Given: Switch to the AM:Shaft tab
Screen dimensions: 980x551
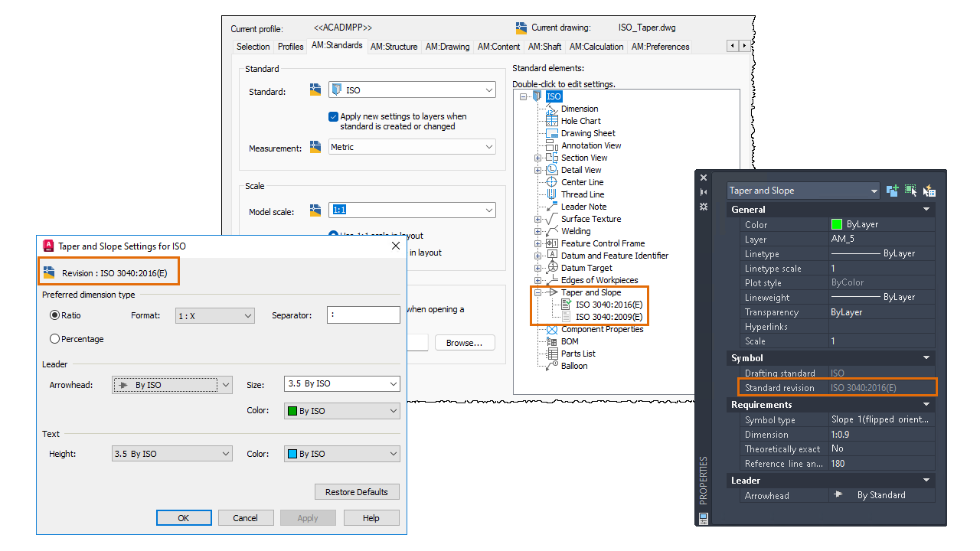Looking at the screenshot, I should pos(545,47).
